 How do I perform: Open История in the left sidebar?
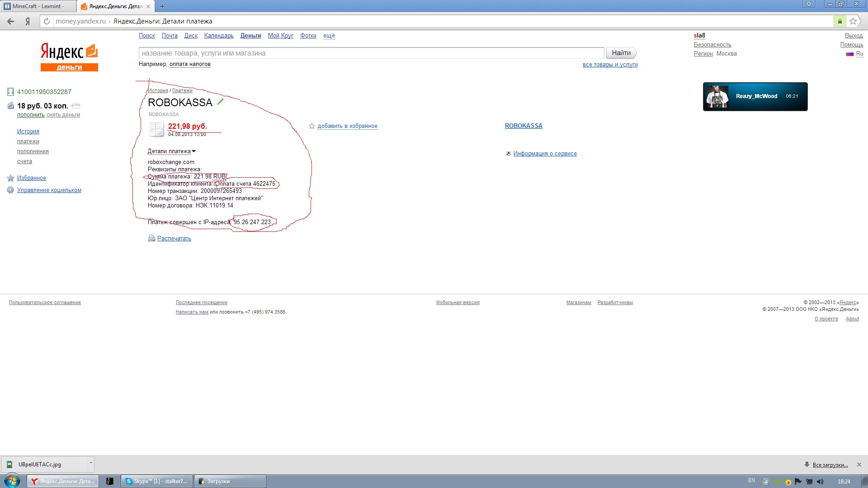28,131
